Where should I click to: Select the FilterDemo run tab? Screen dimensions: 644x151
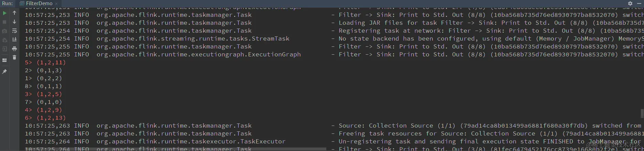point(39,3)
